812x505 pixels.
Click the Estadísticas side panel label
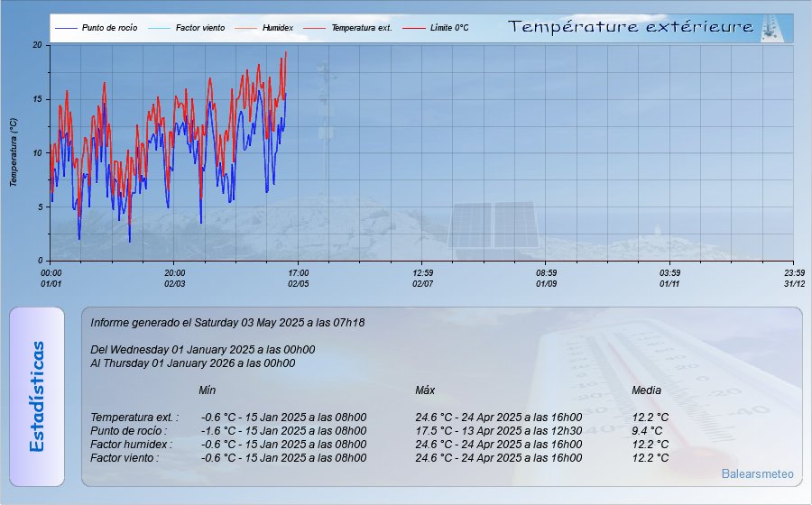point(37,397)
